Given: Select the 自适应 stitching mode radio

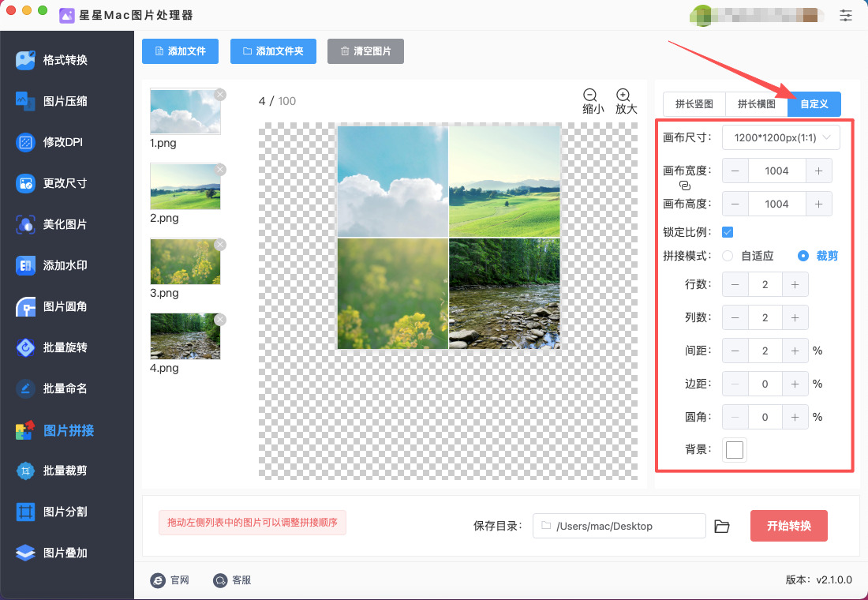Looking at the screenshot, I should (x=728, y=256).
